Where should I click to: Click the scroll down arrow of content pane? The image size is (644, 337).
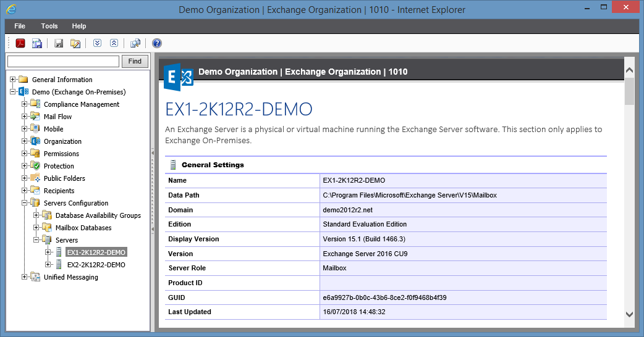pos(629,314)
